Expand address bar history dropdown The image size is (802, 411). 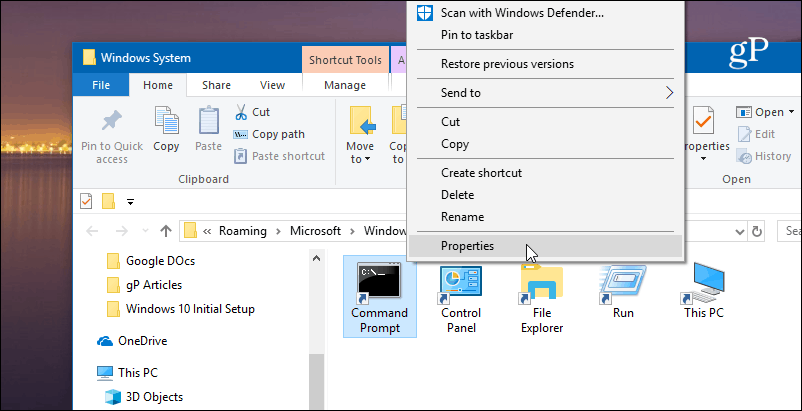(740, 232)
